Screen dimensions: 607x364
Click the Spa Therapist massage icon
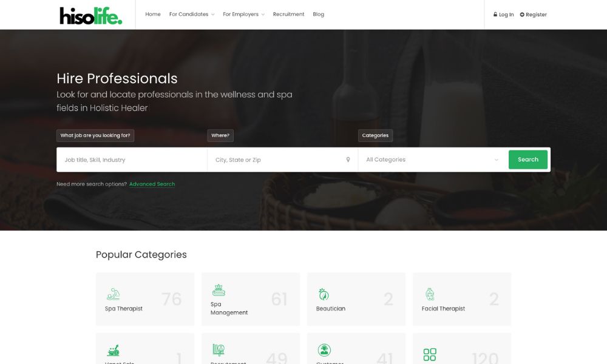tap(113, 294)
